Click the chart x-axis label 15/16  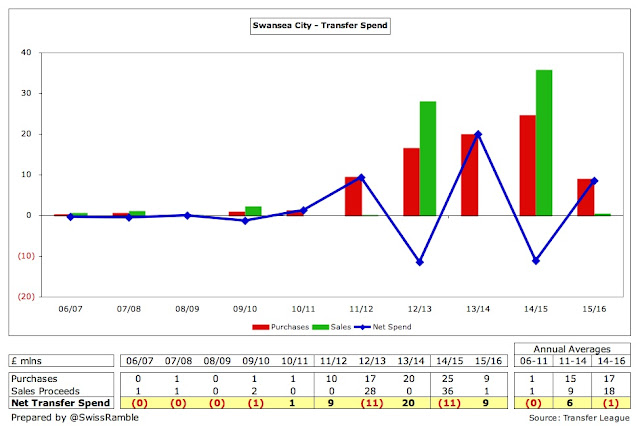(594, 309)
